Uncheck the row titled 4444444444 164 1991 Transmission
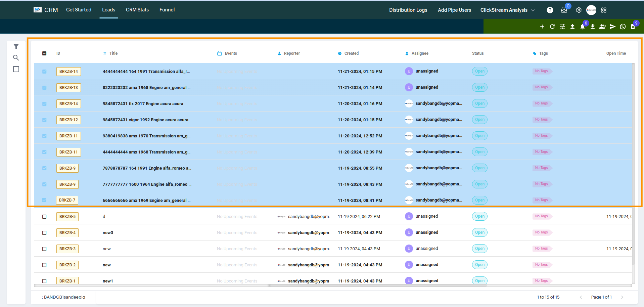Screen dimensions: 644x307 [44, 72]
